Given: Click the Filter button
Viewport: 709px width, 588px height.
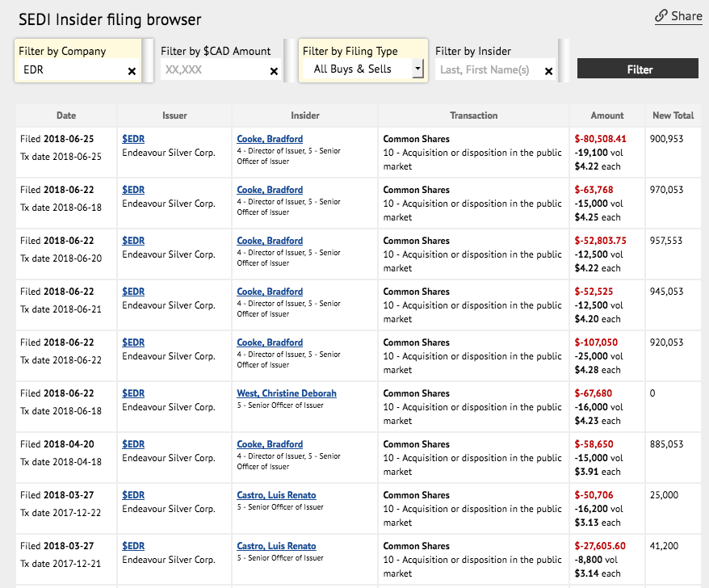Looking at the screenshot, I should (x=638, y=69).
